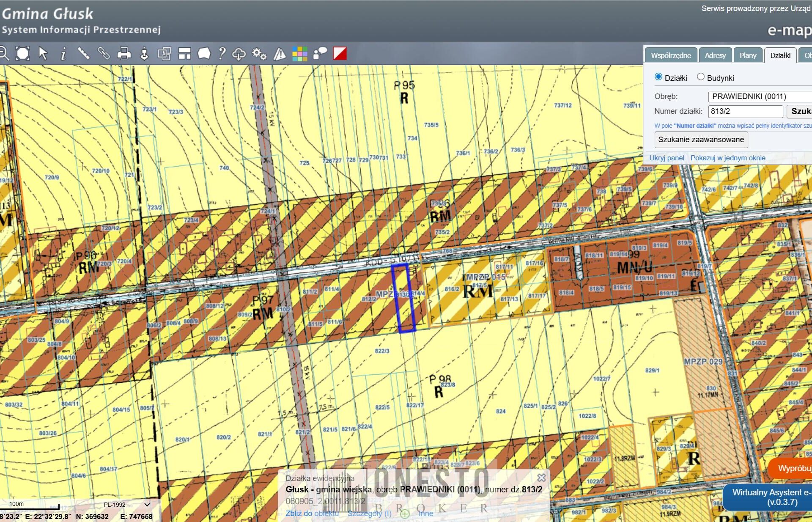Select the arrow pointer tool
The image size is (812, 522).
tap(43, 54)
